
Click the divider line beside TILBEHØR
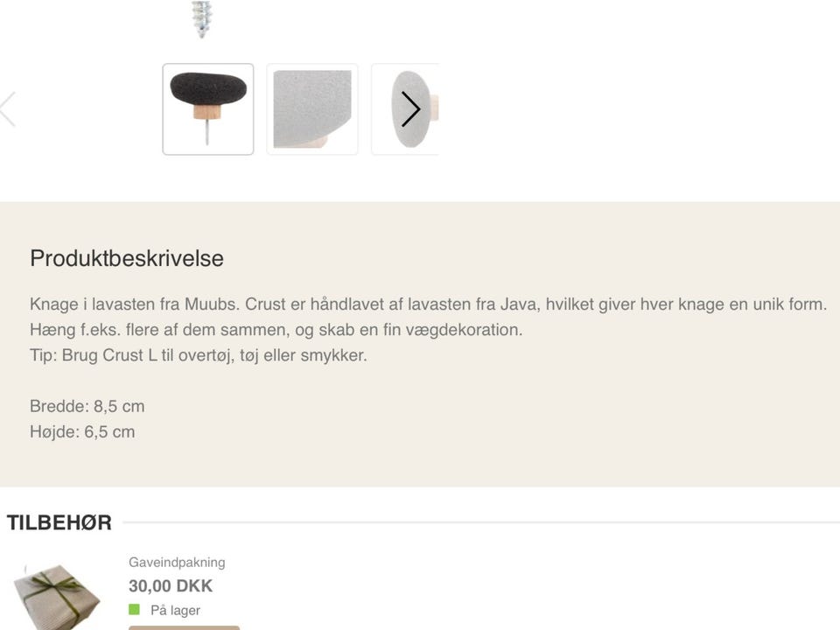coord(479,523)
